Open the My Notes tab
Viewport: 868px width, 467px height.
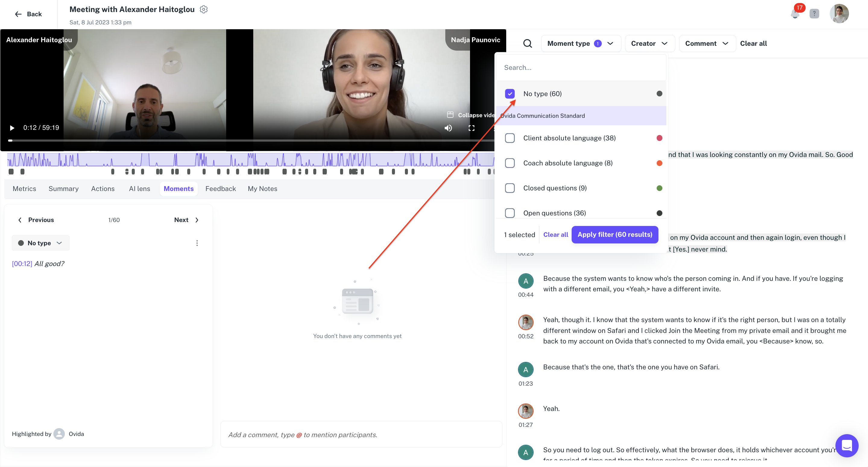click(x=263, y=189)
